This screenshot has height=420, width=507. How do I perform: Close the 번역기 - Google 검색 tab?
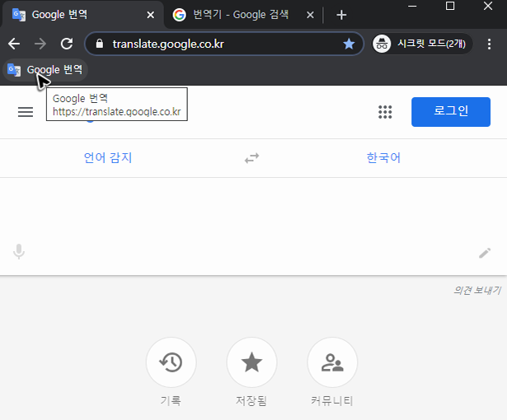310,15
